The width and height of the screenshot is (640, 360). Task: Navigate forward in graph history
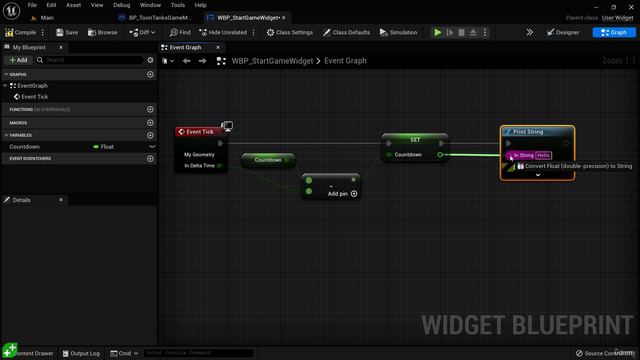(202, 61)
